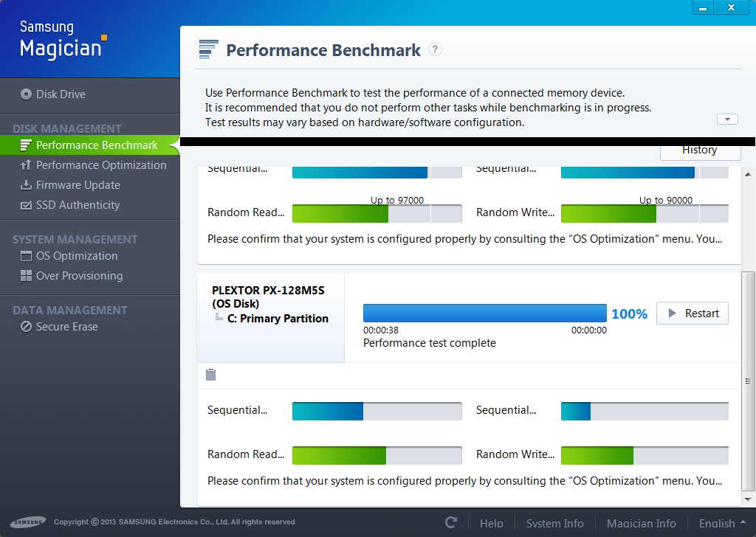The width and height of the screenshot is (756, 537).
Task: Open SSD Authenticity
Action: 70,205
